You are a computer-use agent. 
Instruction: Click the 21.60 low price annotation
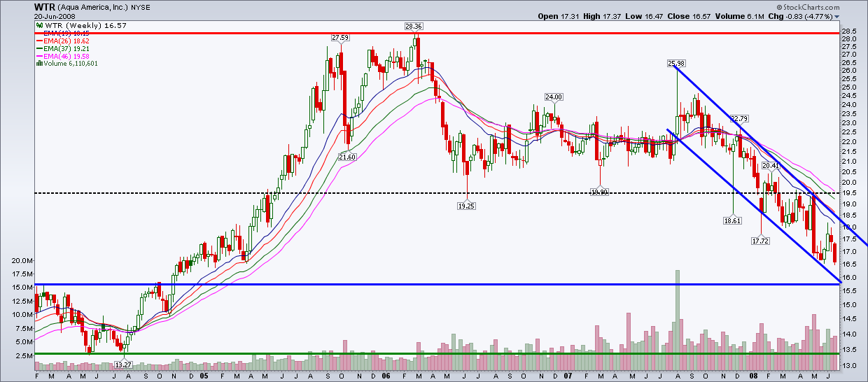(x=347, y=157)
